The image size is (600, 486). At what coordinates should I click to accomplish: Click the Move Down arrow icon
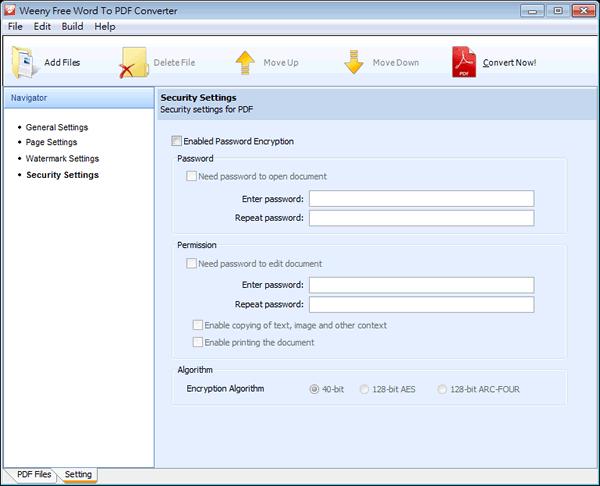click(354, 62)
